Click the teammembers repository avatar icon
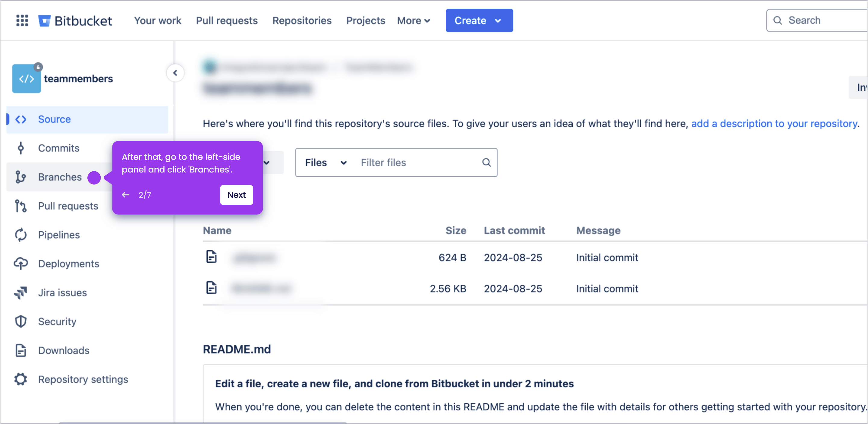This screenshot has width=868, height=424. [x=27, y=78]
